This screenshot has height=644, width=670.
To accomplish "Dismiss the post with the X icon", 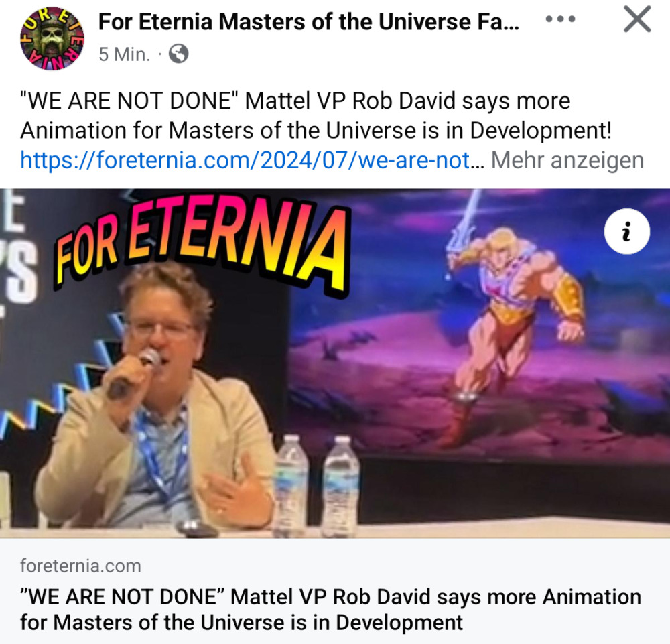I will (x=637, y=19).
